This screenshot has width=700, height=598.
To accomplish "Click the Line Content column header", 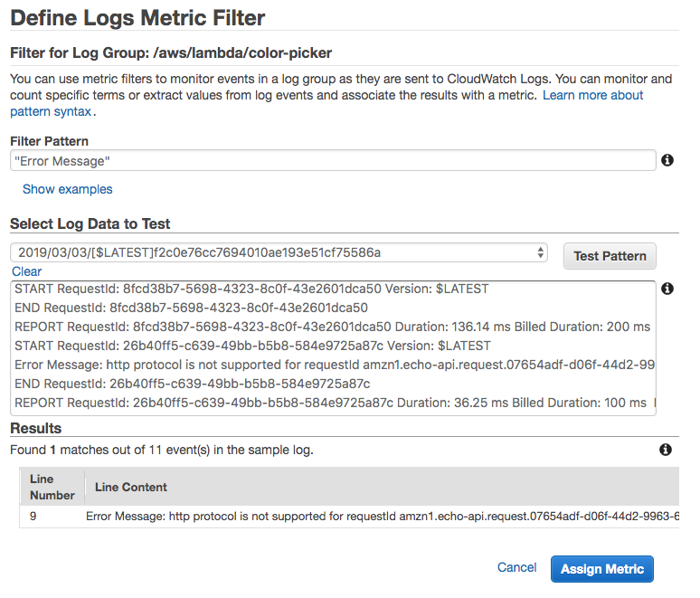I will tap(131, 487).
